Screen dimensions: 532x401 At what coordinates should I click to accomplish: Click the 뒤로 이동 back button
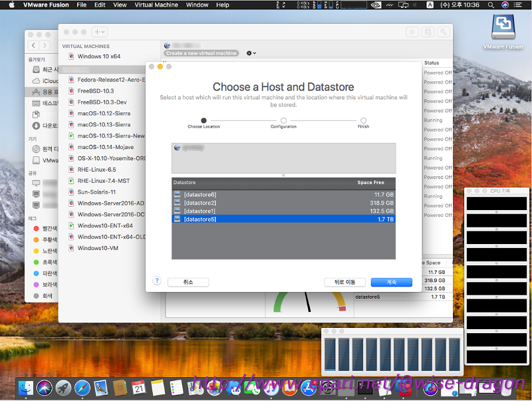click(344, 282)
